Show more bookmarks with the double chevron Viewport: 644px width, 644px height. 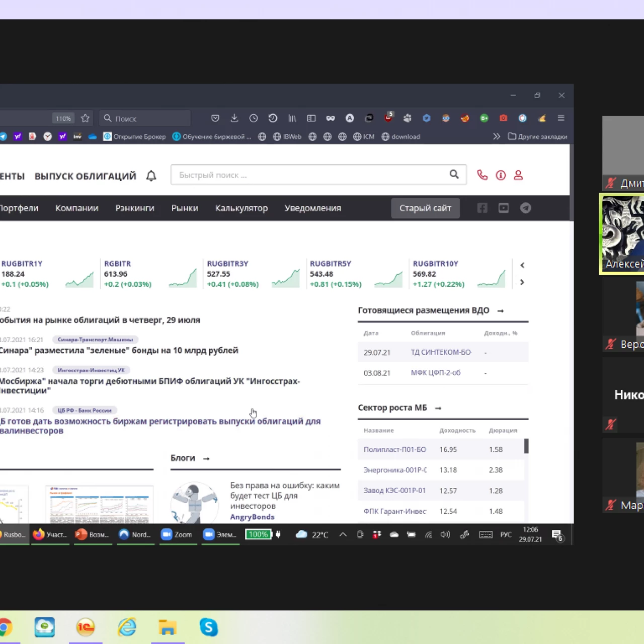point(497,136)
